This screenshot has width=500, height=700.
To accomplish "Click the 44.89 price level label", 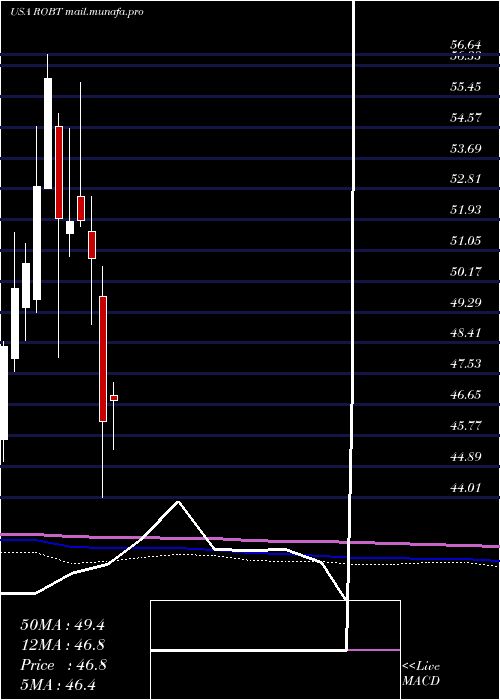I will pos(466,457).
